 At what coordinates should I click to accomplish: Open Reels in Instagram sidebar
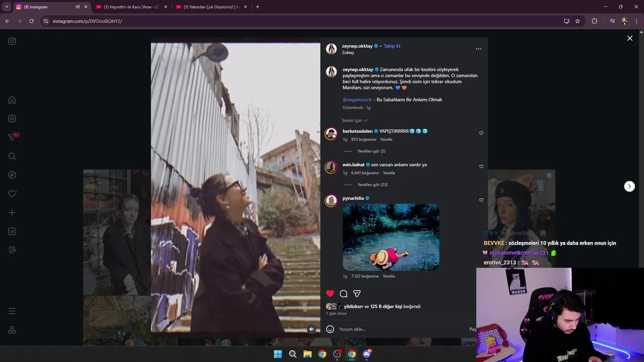pyautogui.click(x=12, y=119)
